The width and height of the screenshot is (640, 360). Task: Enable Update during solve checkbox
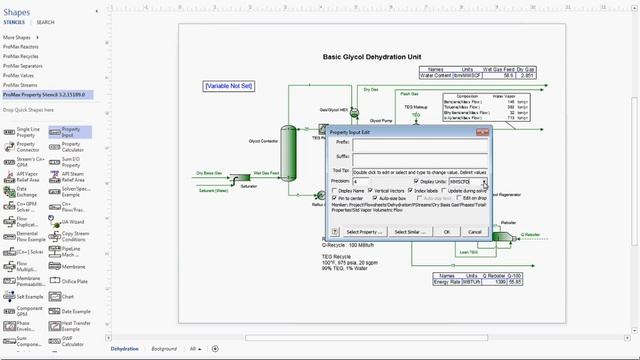click(444, 191)
